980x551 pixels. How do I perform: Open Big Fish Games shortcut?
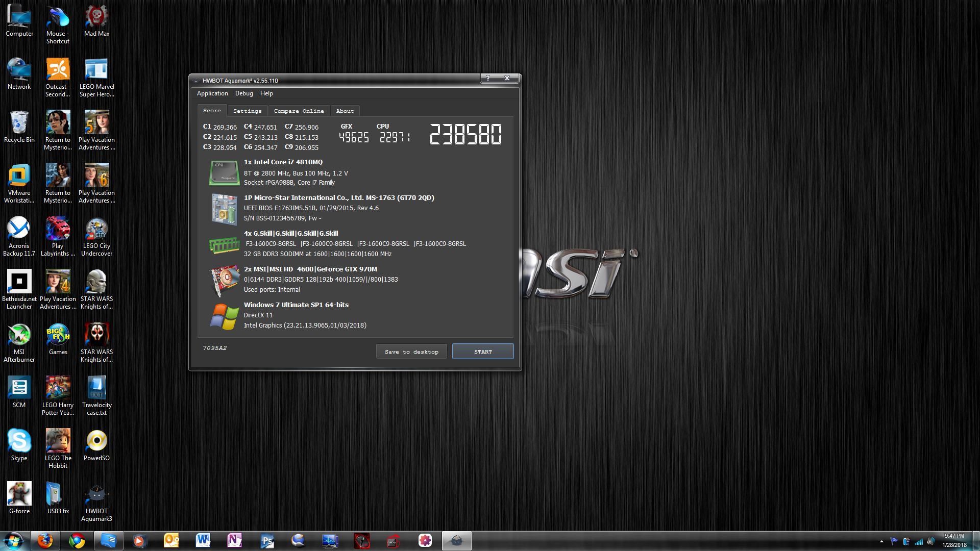tap(58, 339)
